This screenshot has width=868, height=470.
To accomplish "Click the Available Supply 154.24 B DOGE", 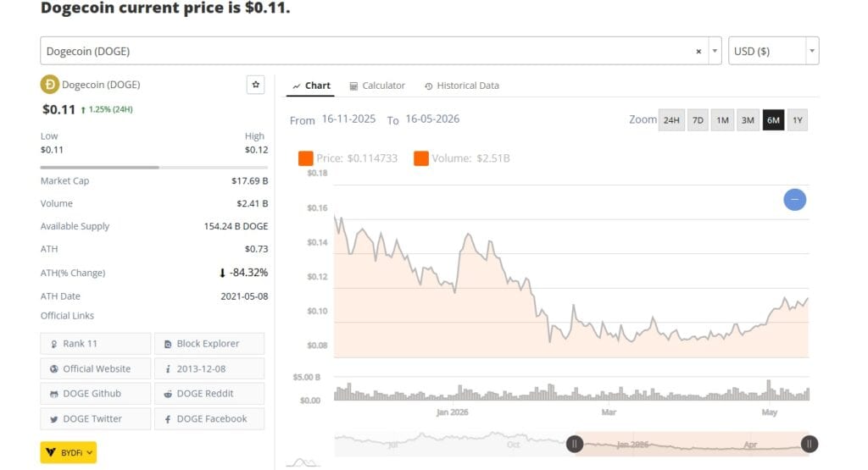I will click(x=236, y=226).
